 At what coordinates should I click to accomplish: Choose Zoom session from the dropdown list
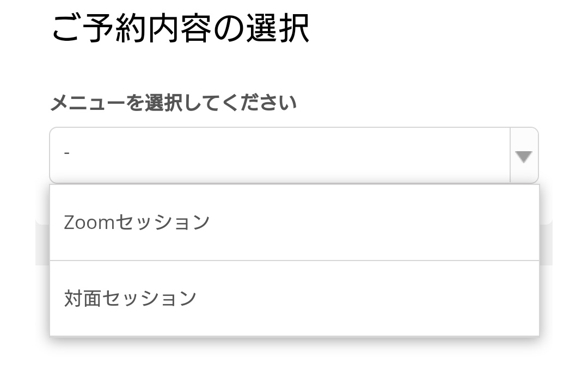coord(137,222)
